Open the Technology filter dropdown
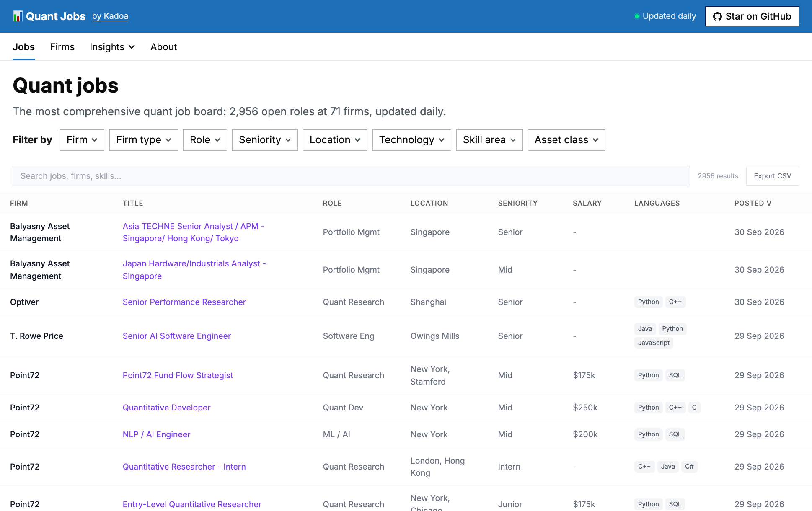 pos(412,140)
